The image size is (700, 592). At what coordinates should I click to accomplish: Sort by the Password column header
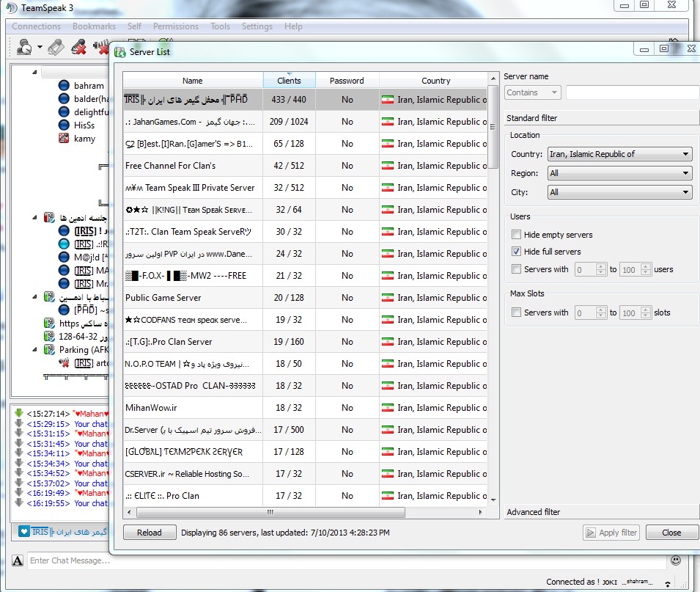[x=347, y=81]
